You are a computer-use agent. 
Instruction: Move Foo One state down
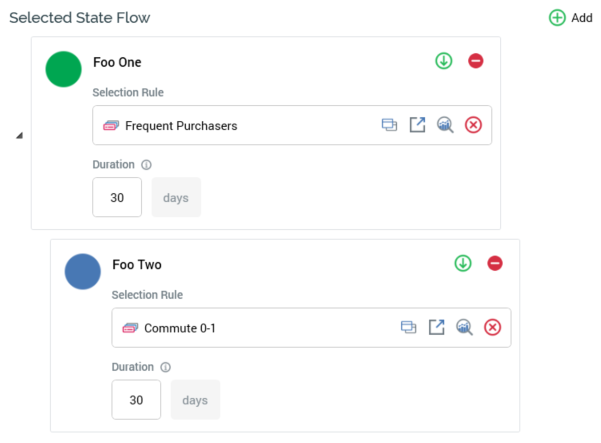pos(444,61)
